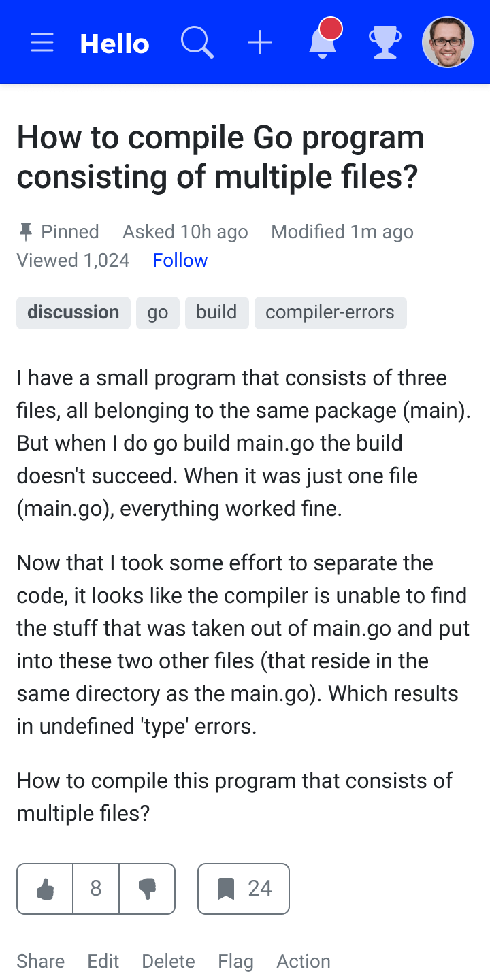Click Share under the question
The image size is (490, 980).
pyautogui.click(x=41, y=961)
